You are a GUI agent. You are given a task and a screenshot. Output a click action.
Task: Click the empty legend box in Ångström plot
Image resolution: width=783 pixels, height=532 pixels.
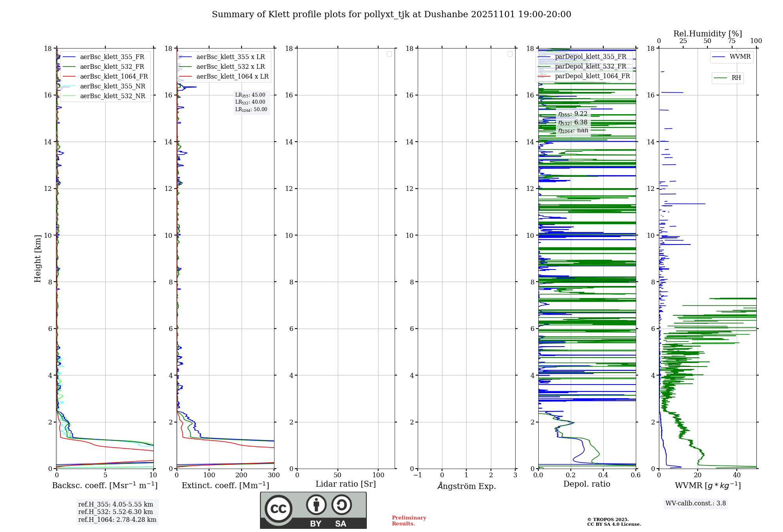coord(510,54)
